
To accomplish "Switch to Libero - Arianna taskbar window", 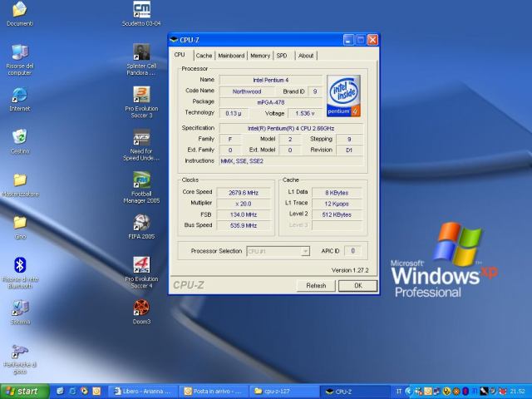I will coord(144,392).
